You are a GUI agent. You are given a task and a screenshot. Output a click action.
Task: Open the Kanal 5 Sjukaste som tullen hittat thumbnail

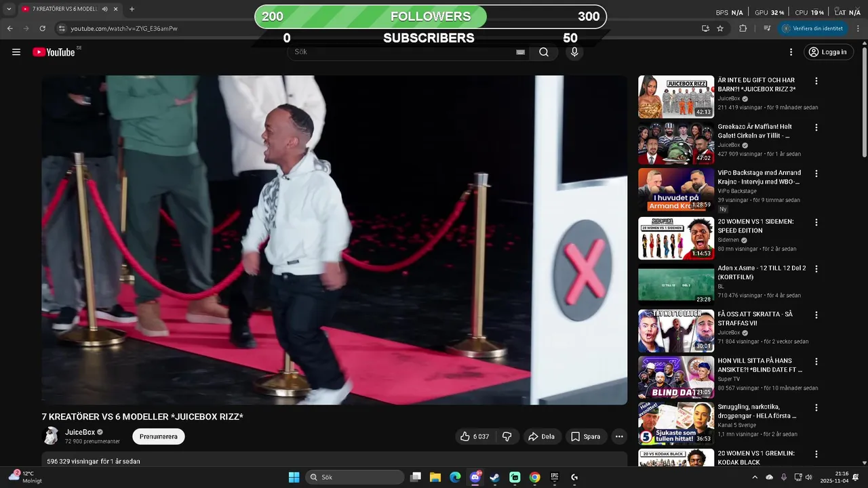[676, 424]
